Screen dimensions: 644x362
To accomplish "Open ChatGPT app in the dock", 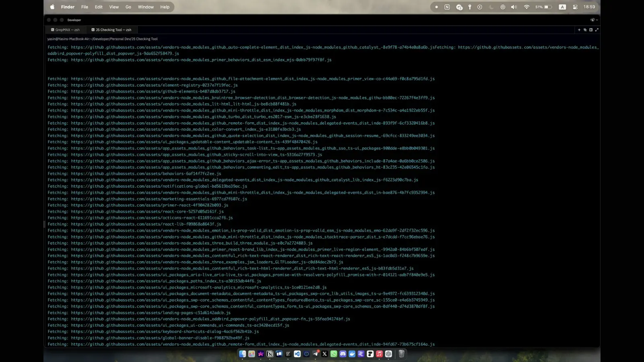I will coord(388,354).
